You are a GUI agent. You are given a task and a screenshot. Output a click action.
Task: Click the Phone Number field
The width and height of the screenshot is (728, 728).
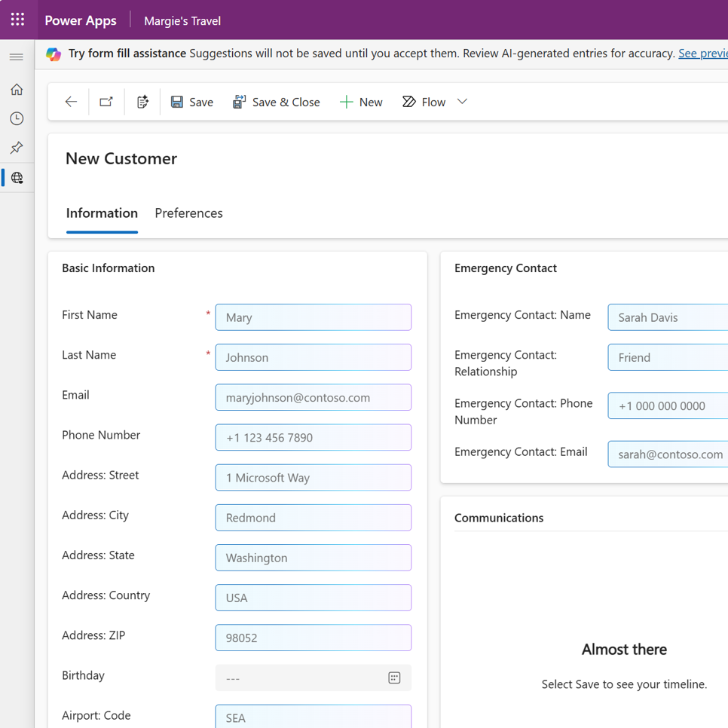click(x=314, y=437)
